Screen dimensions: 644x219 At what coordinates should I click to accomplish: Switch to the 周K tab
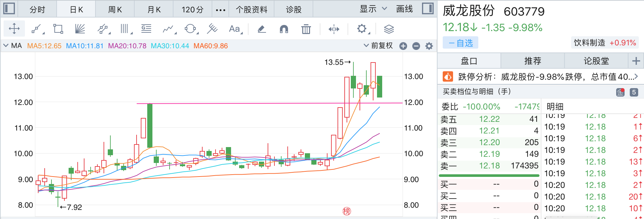coord(115,9)
